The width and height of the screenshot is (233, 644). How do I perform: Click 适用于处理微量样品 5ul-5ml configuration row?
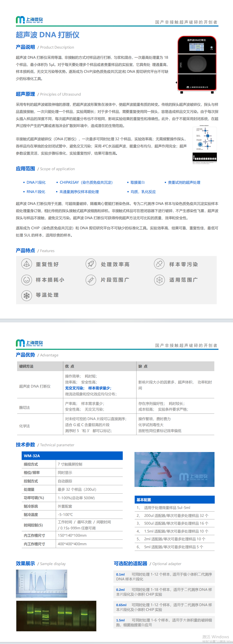pyautogui.click(x=174, y=508)
